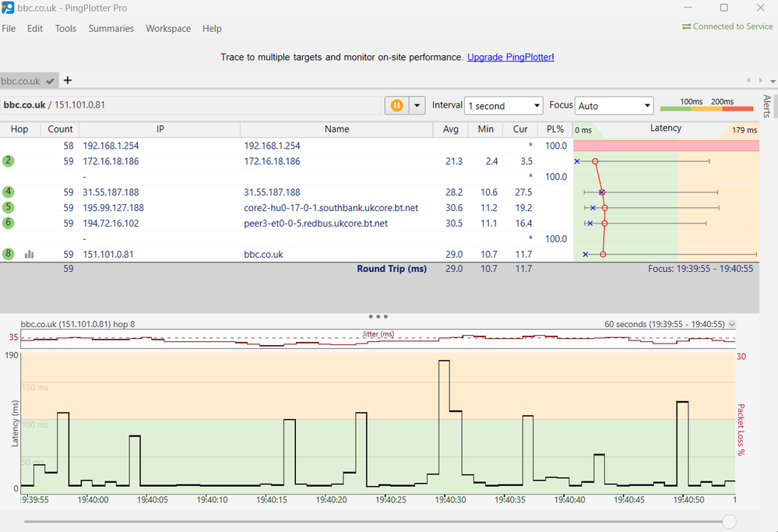Click the timeline scroll slider handle
778x532 pixels.
(x=729, y=521)
